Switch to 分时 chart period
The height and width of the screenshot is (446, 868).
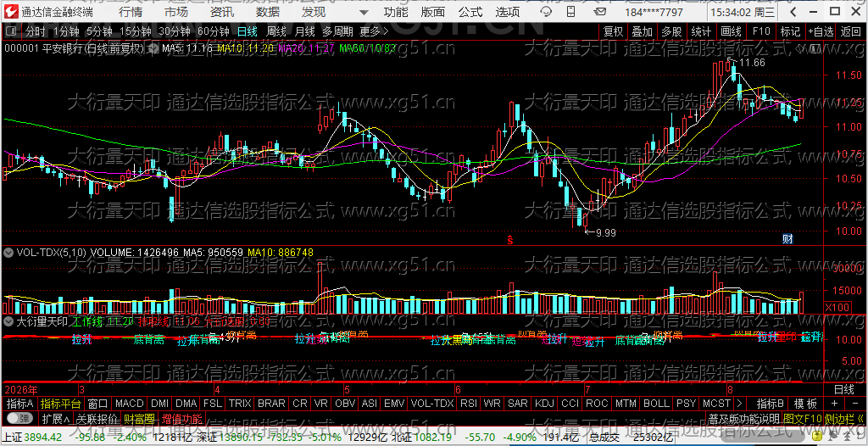[36, 31]
